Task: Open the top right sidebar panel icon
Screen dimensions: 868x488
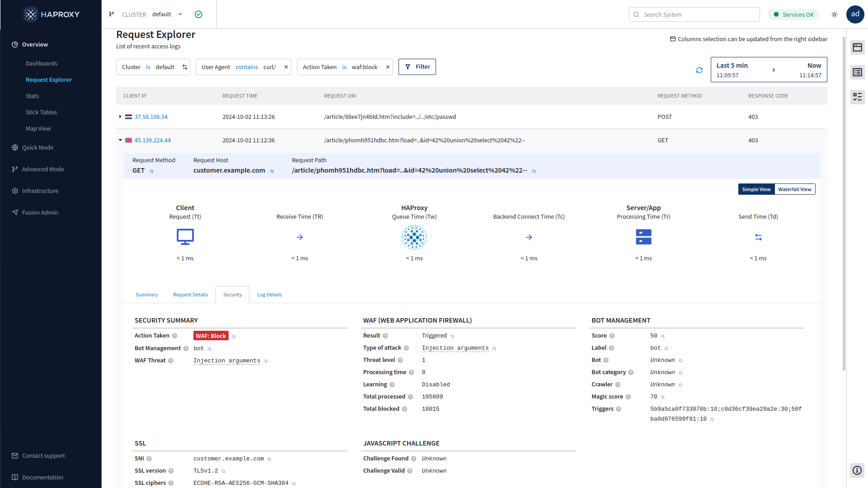Action: [858, 47]
